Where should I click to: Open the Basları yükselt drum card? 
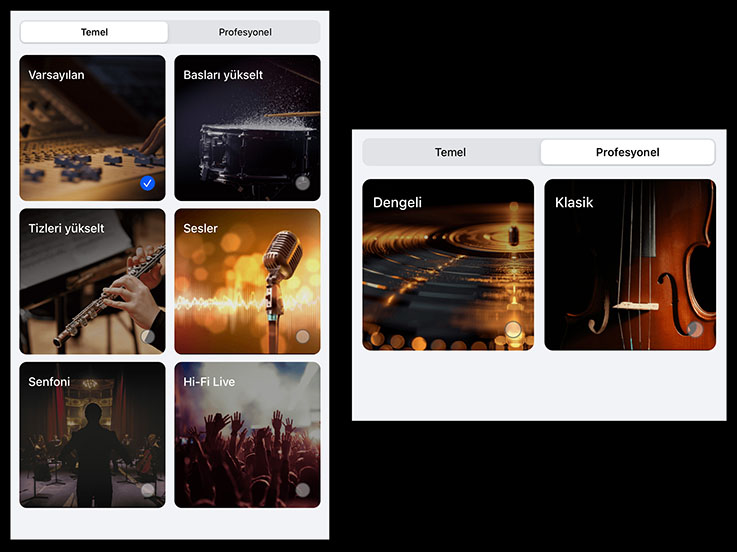click(x=247, y=128)
